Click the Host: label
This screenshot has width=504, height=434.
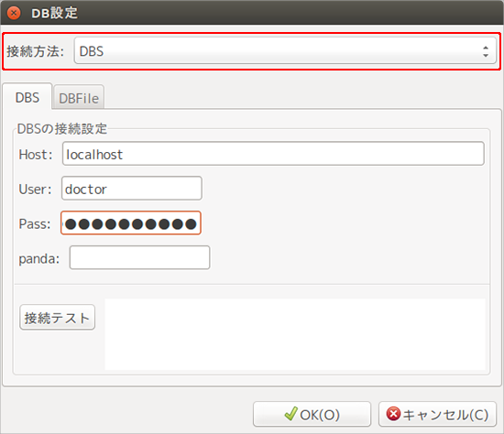36,155
